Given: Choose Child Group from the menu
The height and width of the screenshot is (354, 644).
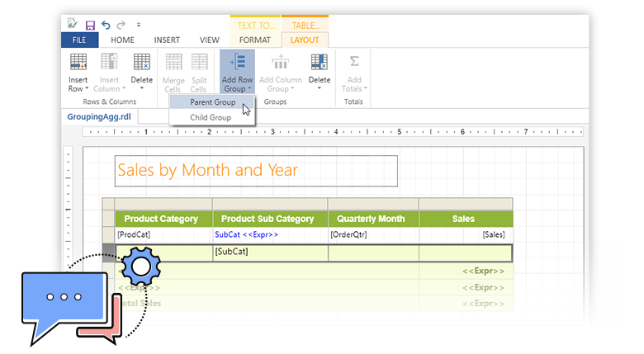Looking at the screenshot, I should pos(211,117).
